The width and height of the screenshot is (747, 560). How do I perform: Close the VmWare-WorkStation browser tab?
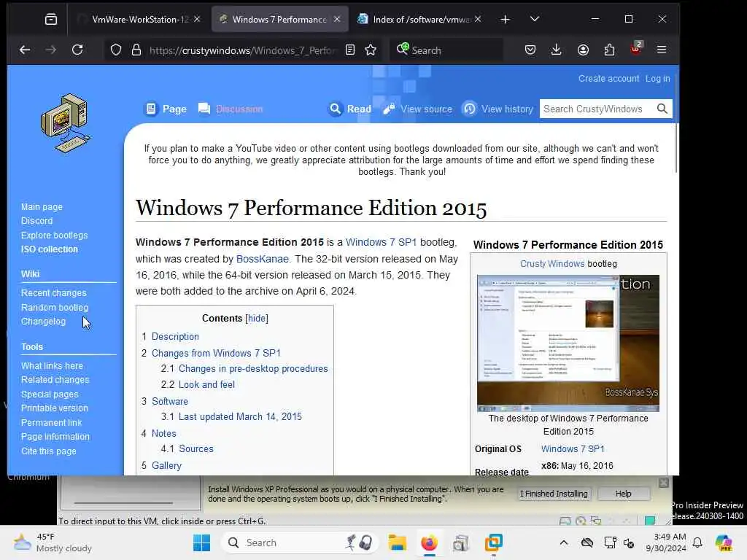coord(197,19)
